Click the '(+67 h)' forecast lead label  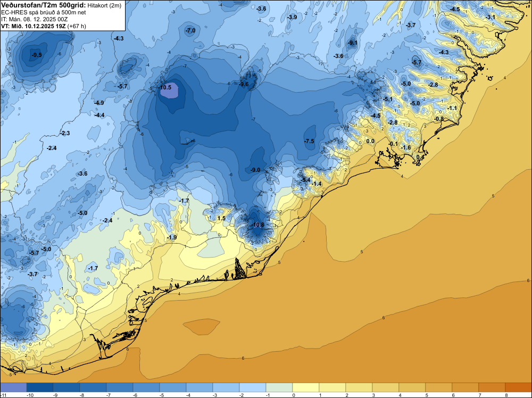point(77,26)
